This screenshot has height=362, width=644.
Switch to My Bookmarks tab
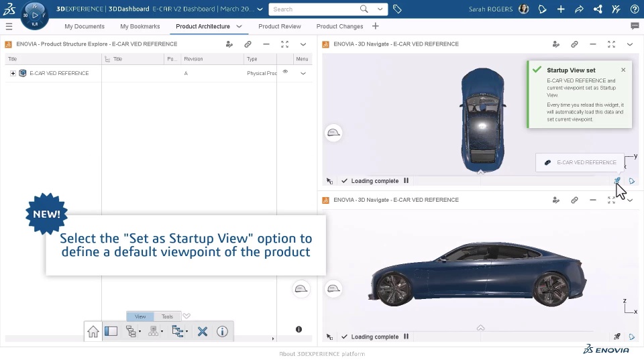[x=140, y=26]
